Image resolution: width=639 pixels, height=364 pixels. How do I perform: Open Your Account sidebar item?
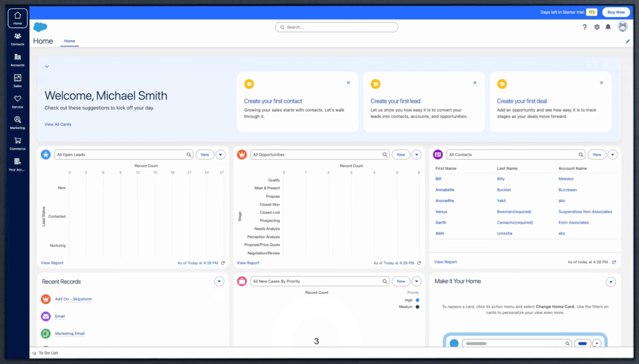click(17, 165)
